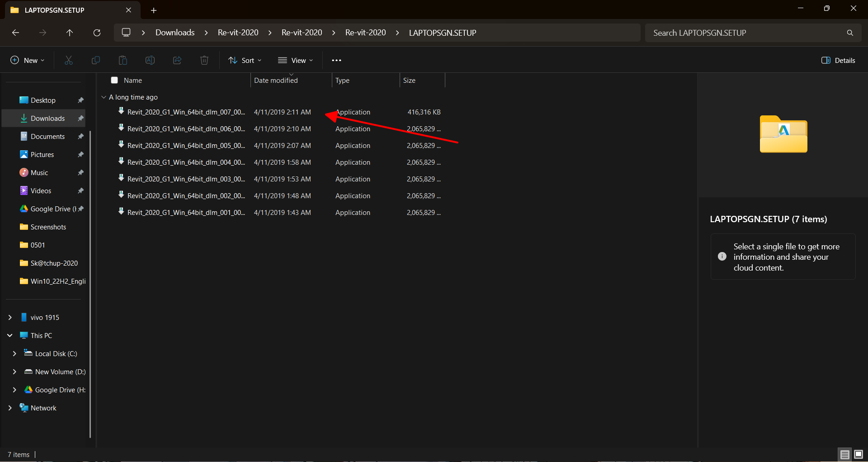The width and height of the screenshot is (868, 462).
Task: Switch to large thumbnails view icon
Action: (x=858, y=454)
